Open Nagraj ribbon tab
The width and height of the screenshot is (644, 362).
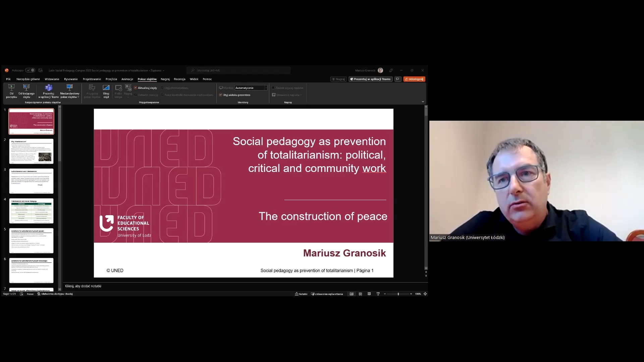coord(165,79)
